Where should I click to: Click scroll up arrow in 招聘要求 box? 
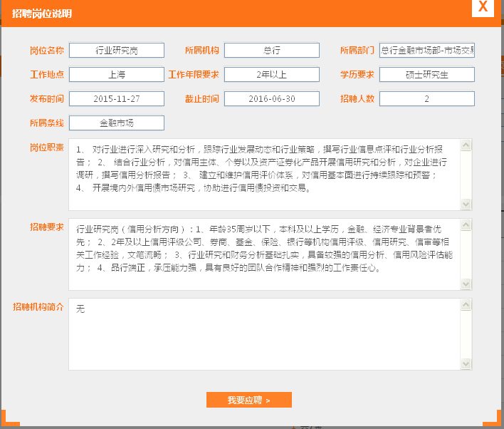pos(466,225)
